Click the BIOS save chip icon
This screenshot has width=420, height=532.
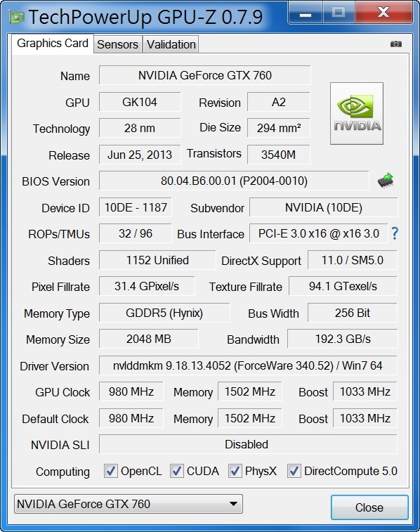coord(386,181)
